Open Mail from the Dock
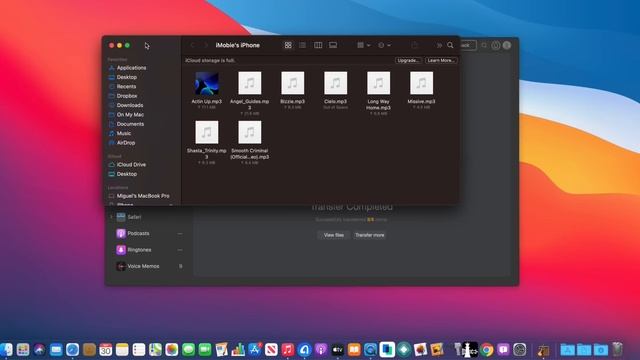This screenshot has height=360, width=640. pos(56,349)
